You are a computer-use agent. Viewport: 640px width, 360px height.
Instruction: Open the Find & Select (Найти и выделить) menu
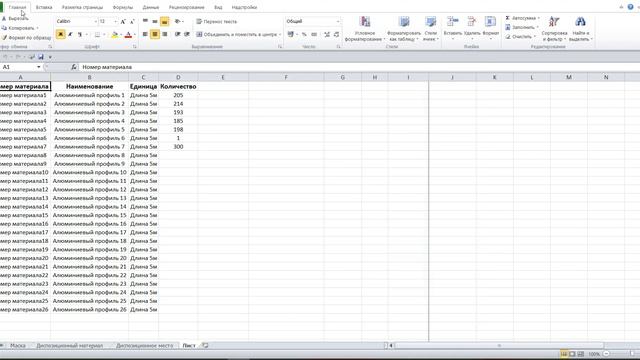[580, 29]
